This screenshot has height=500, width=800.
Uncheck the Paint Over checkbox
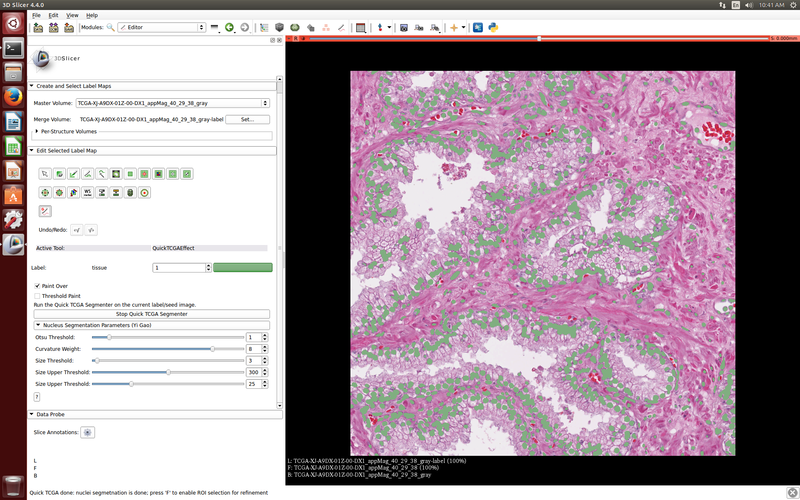click(37, 286)
